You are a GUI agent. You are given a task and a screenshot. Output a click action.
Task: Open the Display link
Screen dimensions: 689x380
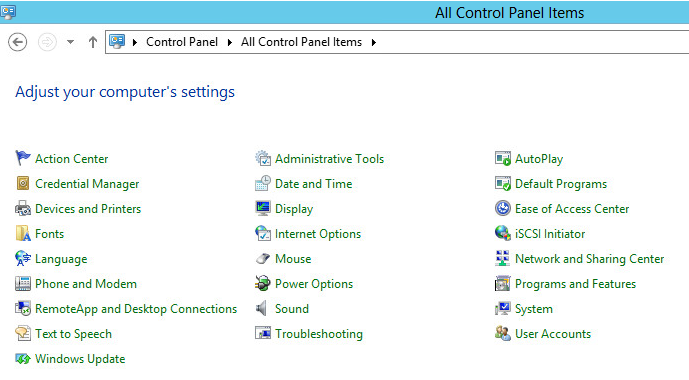[x=294, y=209]
